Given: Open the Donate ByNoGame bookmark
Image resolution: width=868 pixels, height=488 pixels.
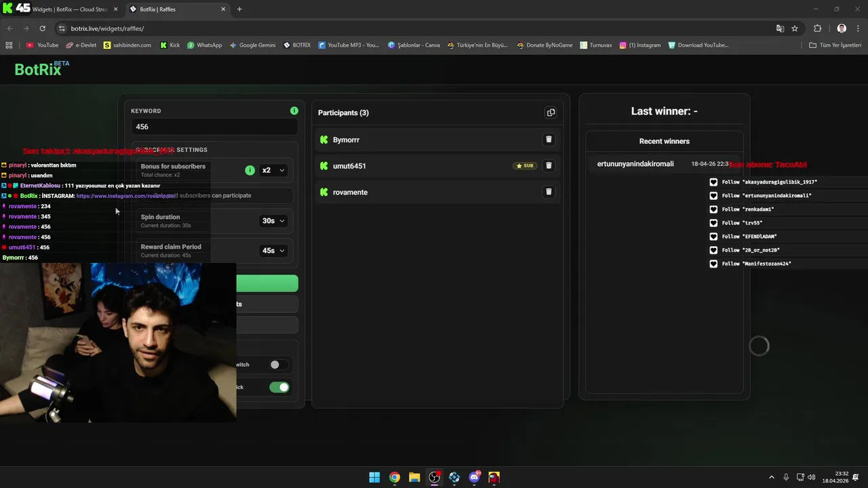Looking at the screenshot, I should 545,45.
